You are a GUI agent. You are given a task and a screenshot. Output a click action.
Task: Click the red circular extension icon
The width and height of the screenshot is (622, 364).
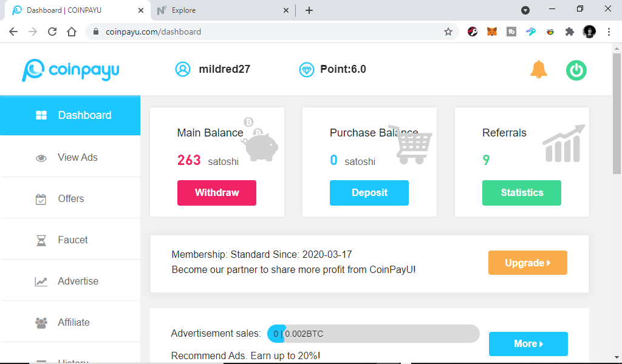pos(473,32)
